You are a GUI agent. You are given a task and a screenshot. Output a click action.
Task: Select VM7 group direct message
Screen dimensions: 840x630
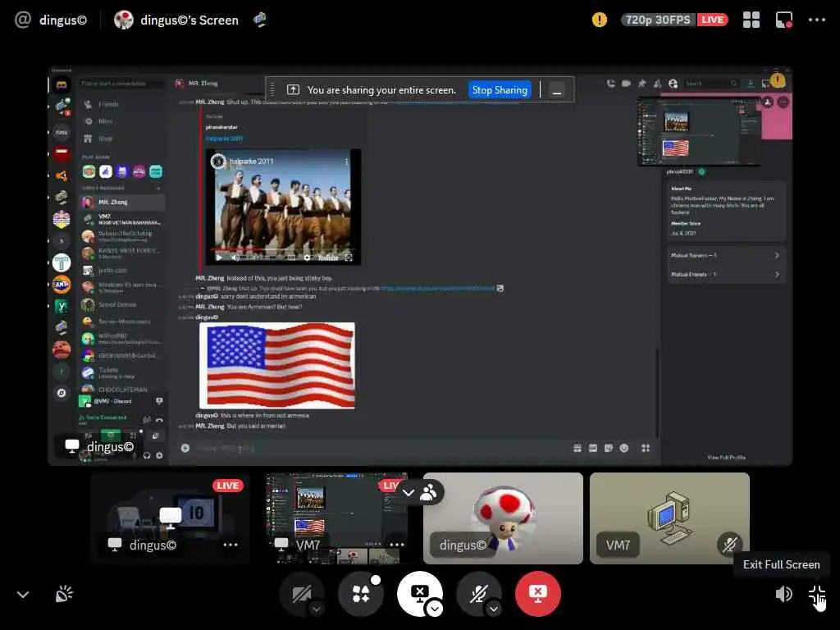(x=123, y=219)
